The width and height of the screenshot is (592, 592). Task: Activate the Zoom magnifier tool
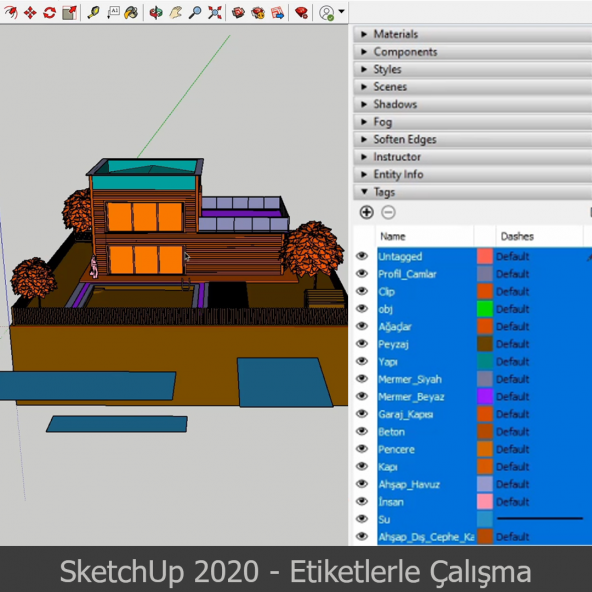[195, 13]
